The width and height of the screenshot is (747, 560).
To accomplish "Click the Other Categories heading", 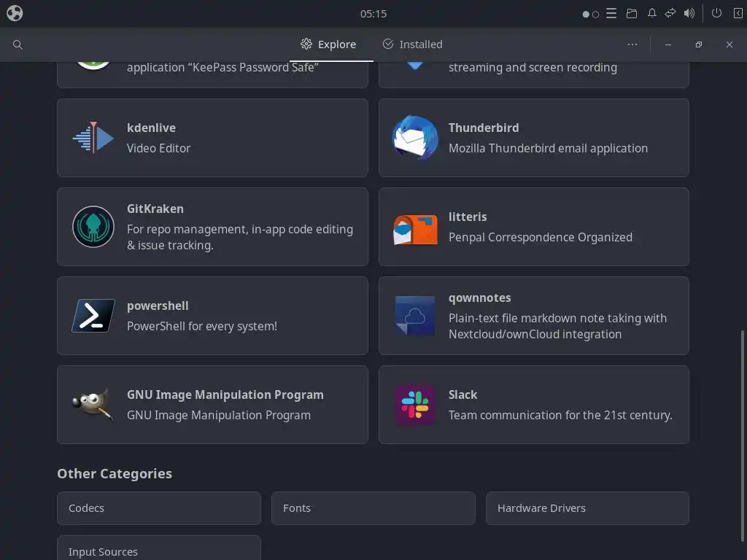I will pos(115,473).
